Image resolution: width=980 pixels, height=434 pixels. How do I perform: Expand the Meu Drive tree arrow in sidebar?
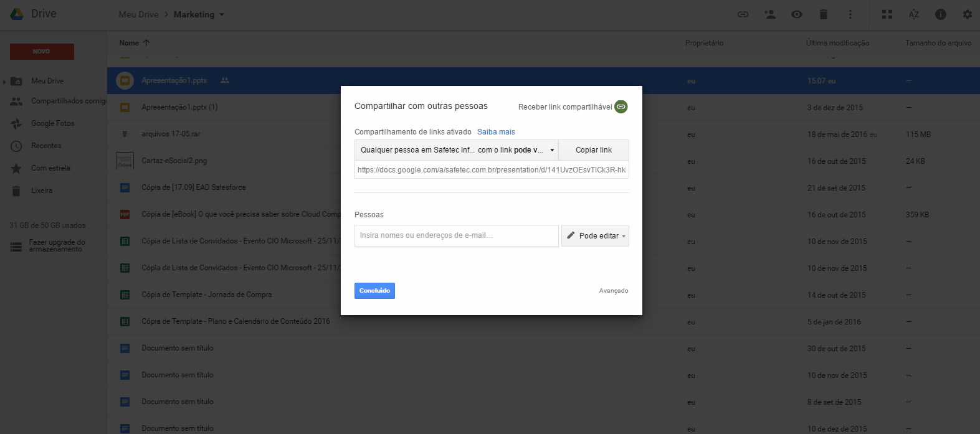[x=4, y=81]
